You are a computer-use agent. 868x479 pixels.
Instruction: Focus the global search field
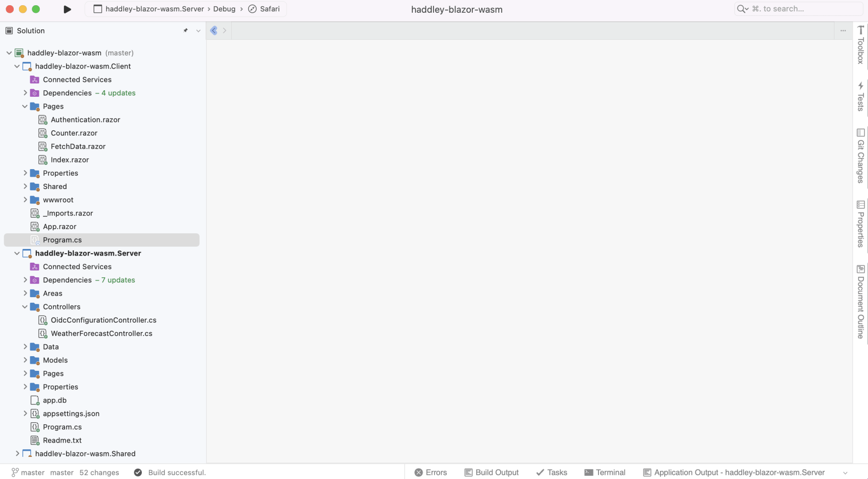click(x=799, y=9)
